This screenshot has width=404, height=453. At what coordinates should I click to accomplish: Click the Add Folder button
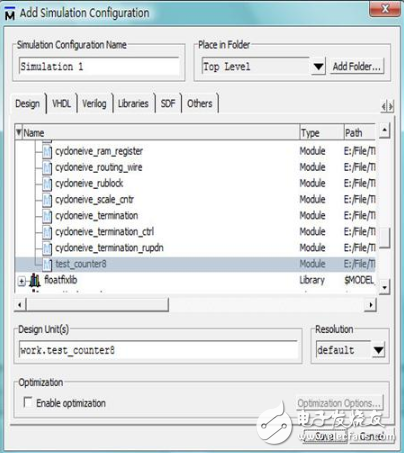(357, 66)
